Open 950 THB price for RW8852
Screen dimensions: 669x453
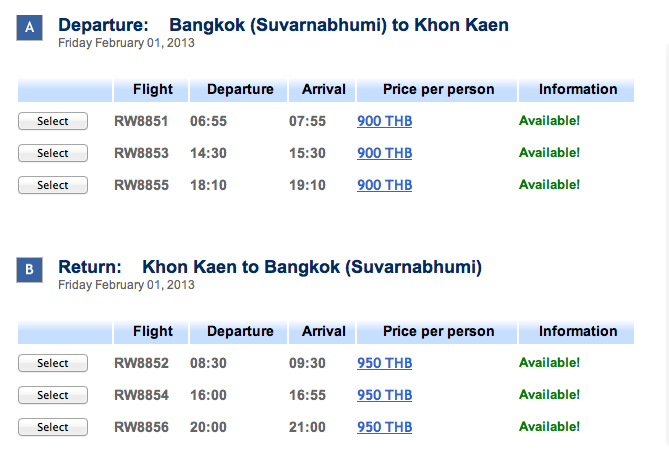384,363
